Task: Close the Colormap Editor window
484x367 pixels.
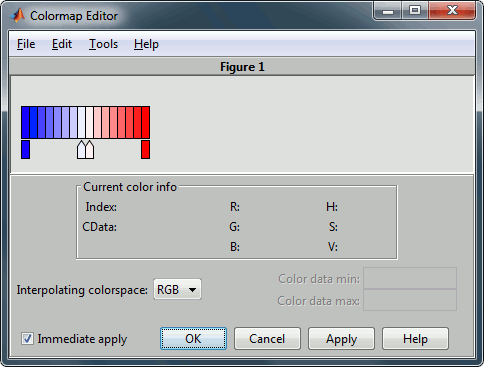Action: [x=452, y=11]
